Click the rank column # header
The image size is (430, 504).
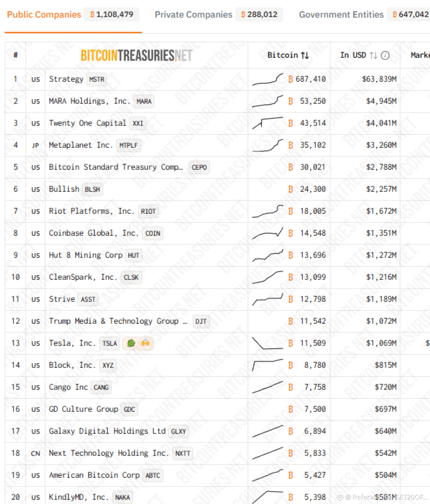coord(16,55)
